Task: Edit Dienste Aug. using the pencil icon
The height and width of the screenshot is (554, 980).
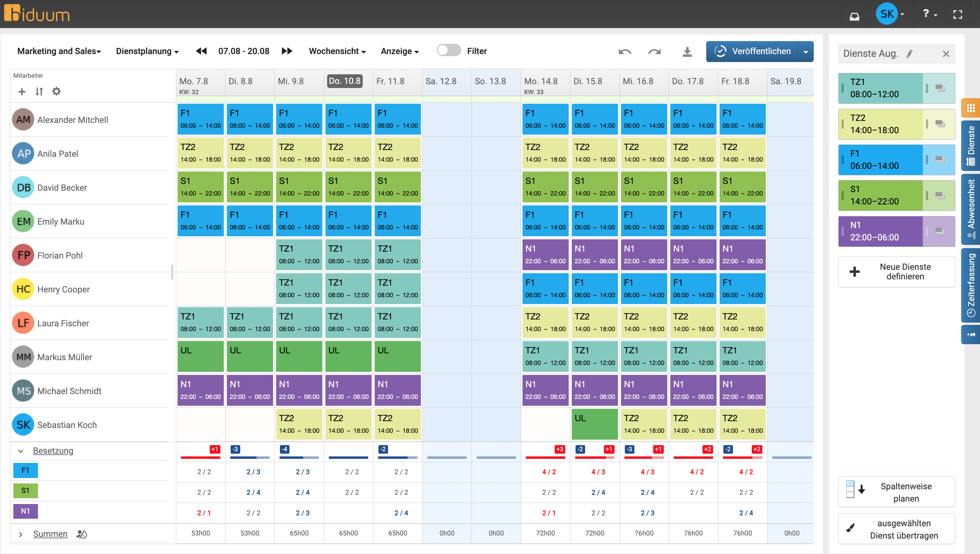Action: 910,54
